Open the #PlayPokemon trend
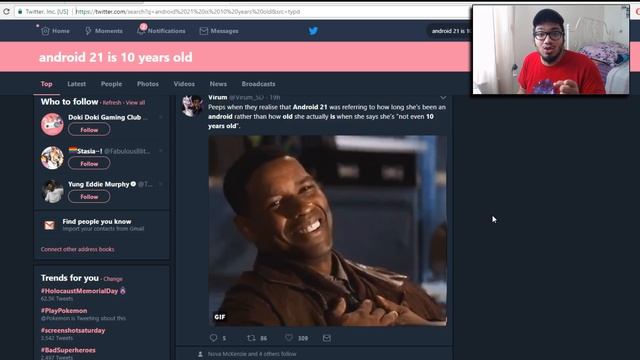640x360 pixels. click(x=64, y=311)
